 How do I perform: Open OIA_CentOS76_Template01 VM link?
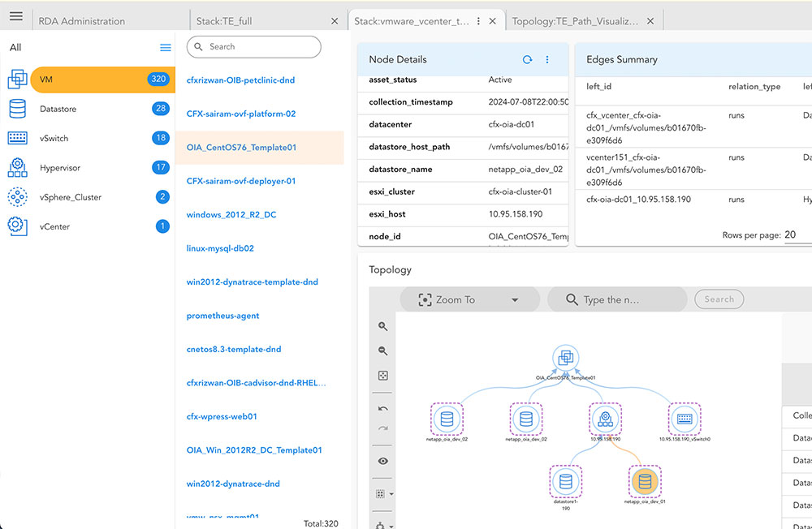(x=241, y=148)
